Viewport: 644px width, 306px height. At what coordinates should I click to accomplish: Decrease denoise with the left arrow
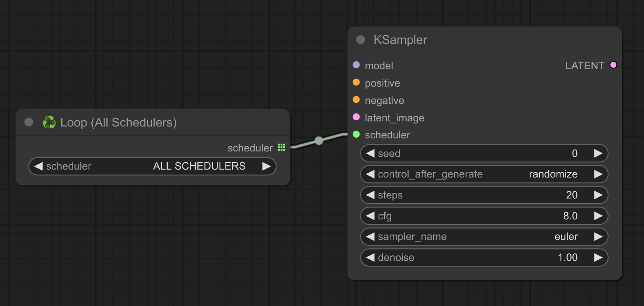click(x=370, y=258)
